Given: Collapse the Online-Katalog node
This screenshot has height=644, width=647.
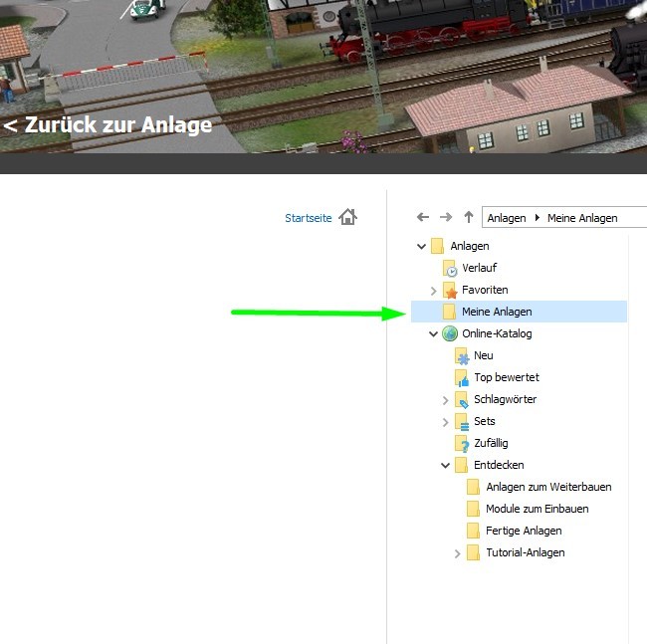Looking at the screenshot, I should (x=433, y=333).
